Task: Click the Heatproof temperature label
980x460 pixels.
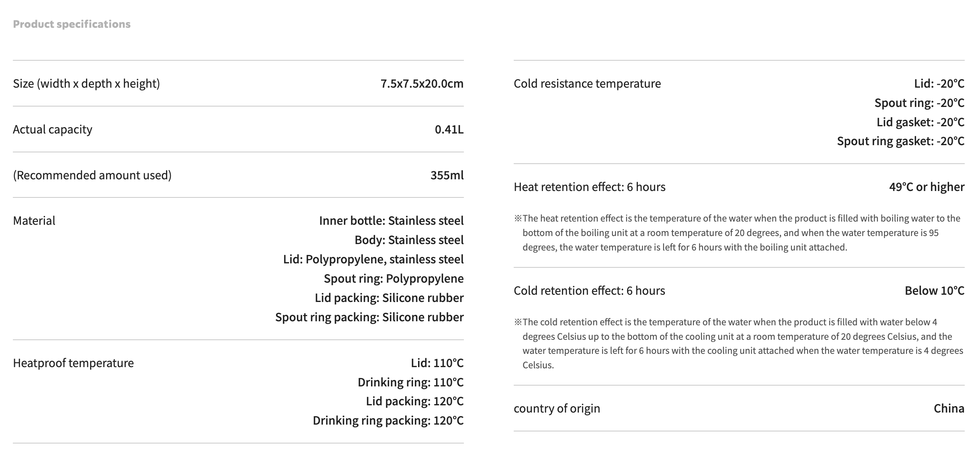Action: coord(74,363)
